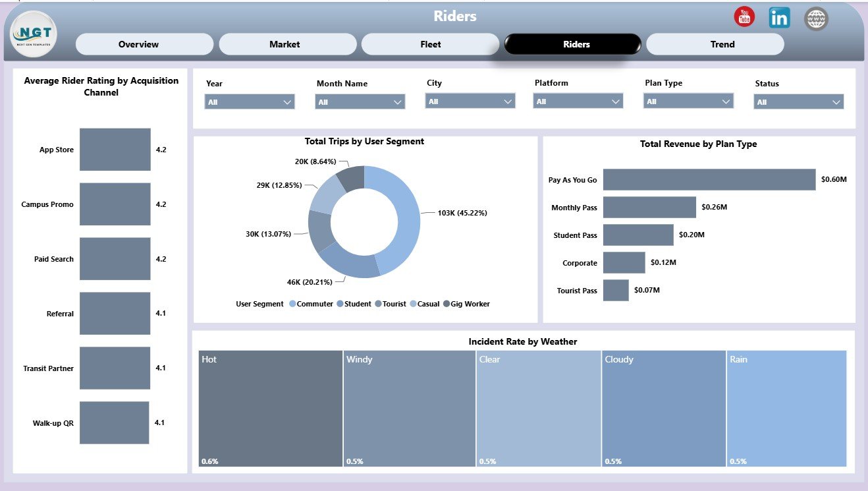The width and height of the screenshot is (868, 491).
Task: Open the Plan Type filter dropdown
Action: click(688, 101)
